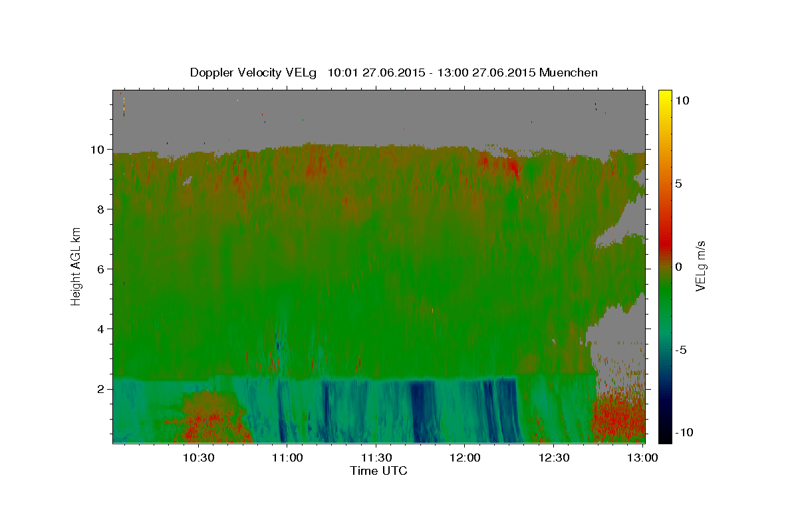Click the colorbar value 0
The image size is (798, 532).
point(678,267)
